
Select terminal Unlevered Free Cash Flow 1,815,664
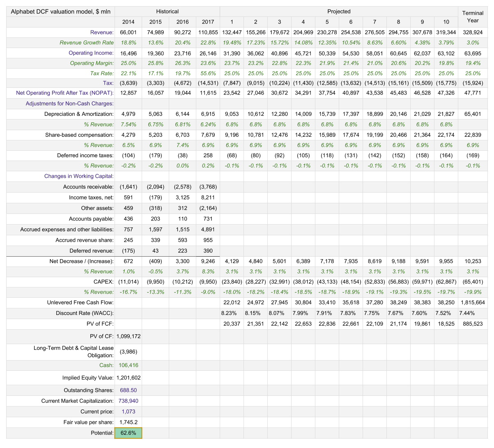(473, 302)
